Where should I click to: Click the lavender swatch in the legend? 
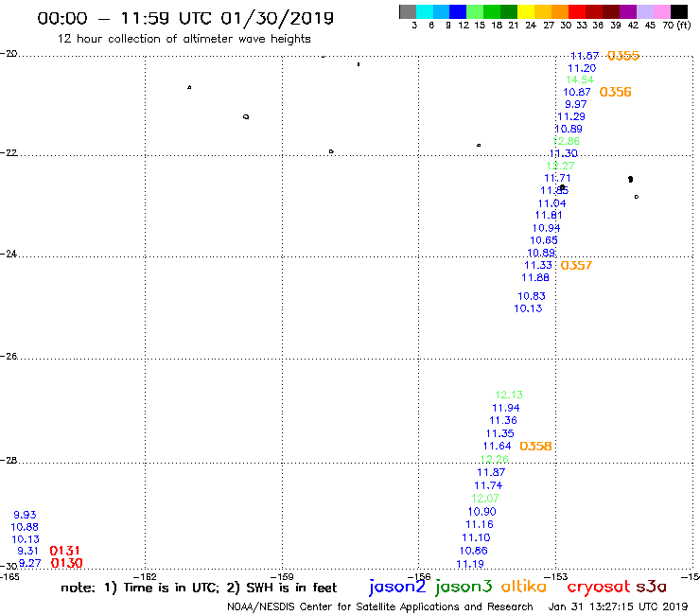[645, 11]
